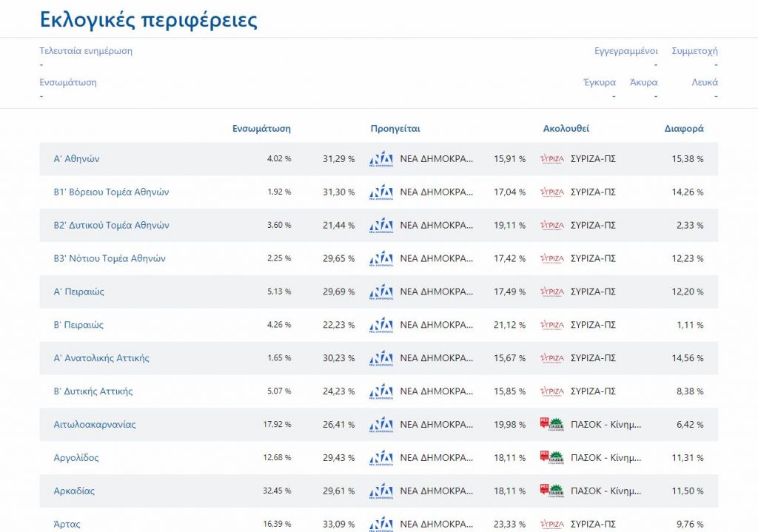Open the Β3' Νότιου Τομέα Αθηνών link
The height and width of the screenshot is (532, 758).
(x=110, y=259)
